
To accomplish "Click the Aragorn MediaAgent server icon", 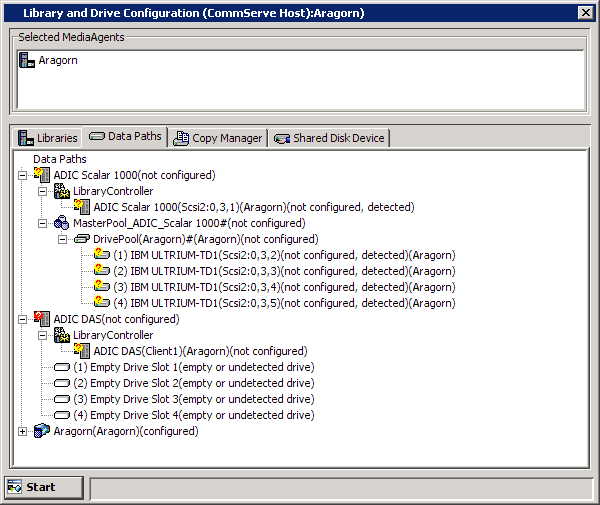I will 27,60.
